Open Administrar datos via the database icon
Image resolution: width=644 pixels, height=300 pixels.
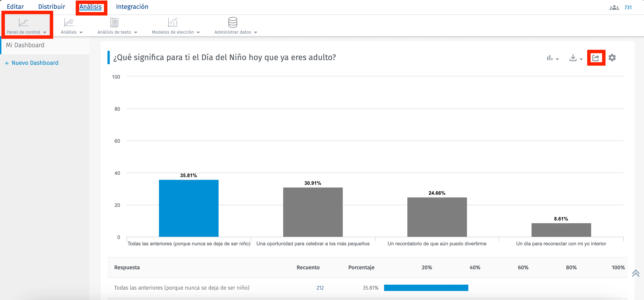(233, 23)
